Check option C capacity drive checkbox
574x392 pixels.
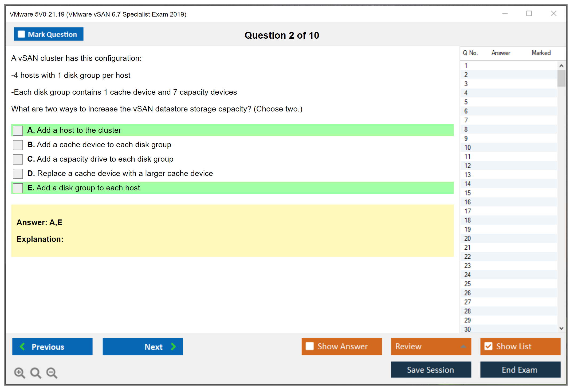(18, 159)
